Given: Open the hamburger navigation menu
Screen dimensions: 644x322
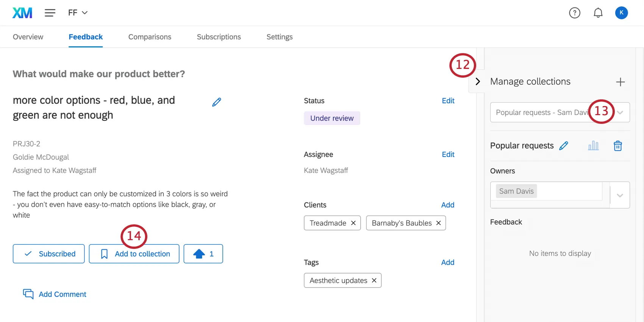Looking at the screenshot, I should point(50,13).
